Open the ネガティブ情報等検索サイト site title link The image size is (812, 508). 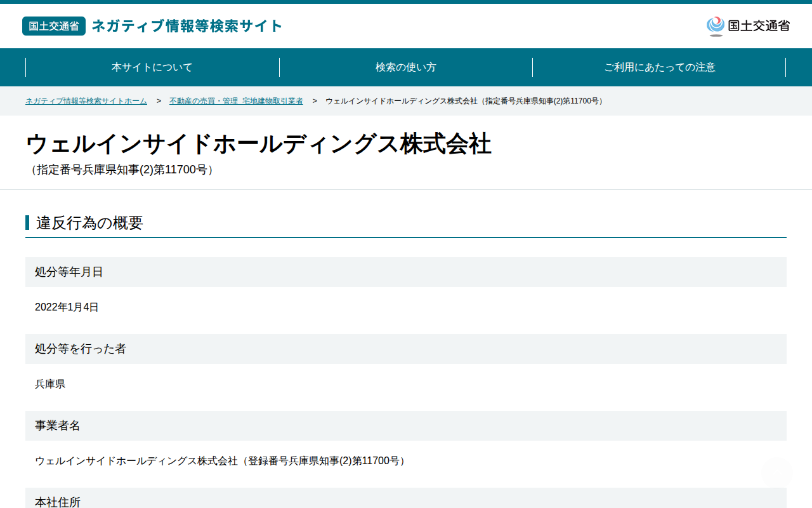pyautogui.click(x=187, y=26)
